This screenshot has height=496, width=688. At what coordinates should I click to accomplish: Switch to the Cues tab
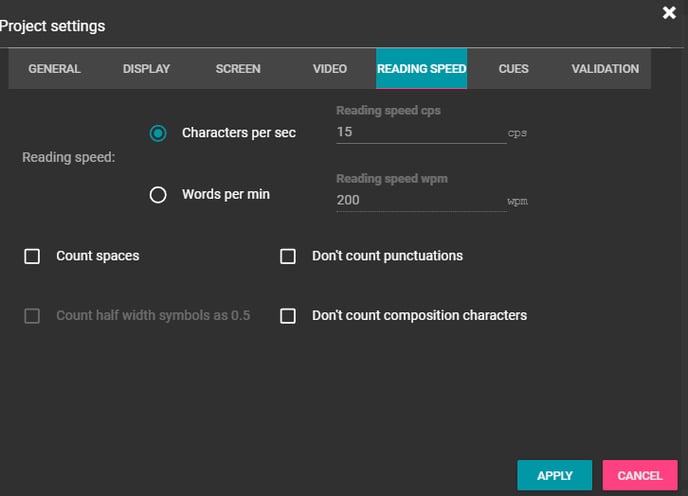tap(513, 69)
